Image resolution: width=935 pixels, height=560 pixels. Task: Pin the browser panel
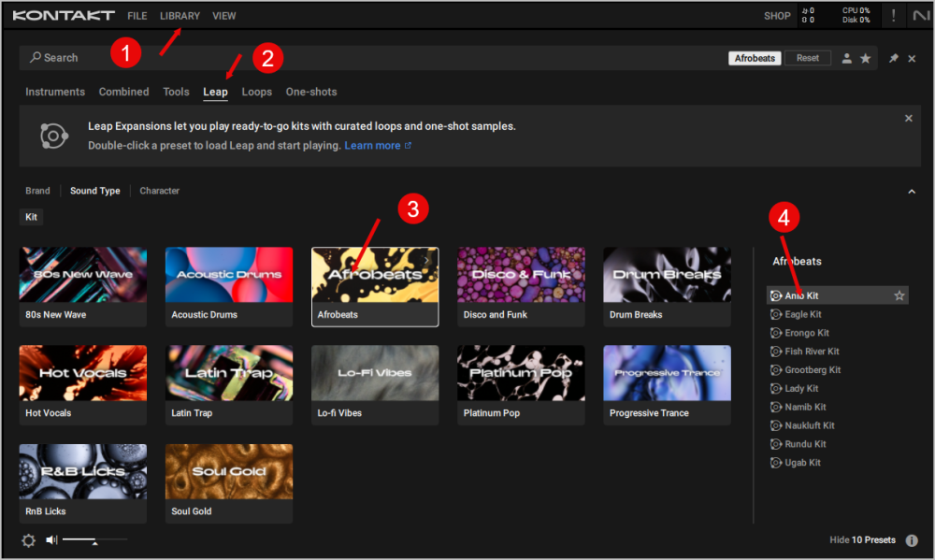[893, 58]
